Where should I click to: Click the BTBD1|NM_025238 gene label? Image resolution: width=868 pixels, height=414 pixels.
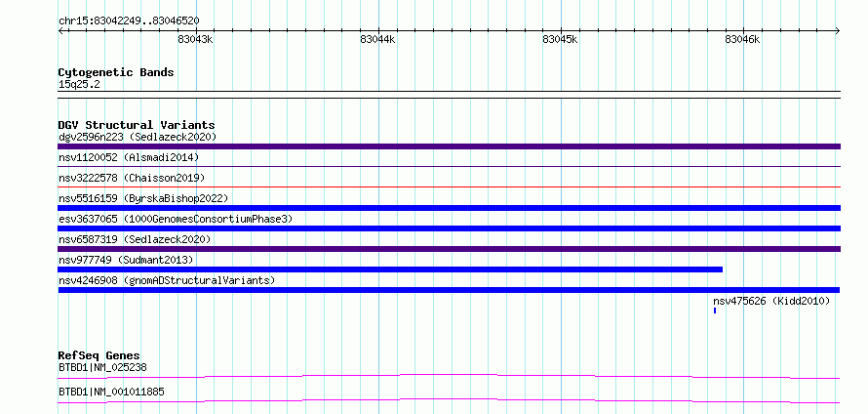point(102,367)
